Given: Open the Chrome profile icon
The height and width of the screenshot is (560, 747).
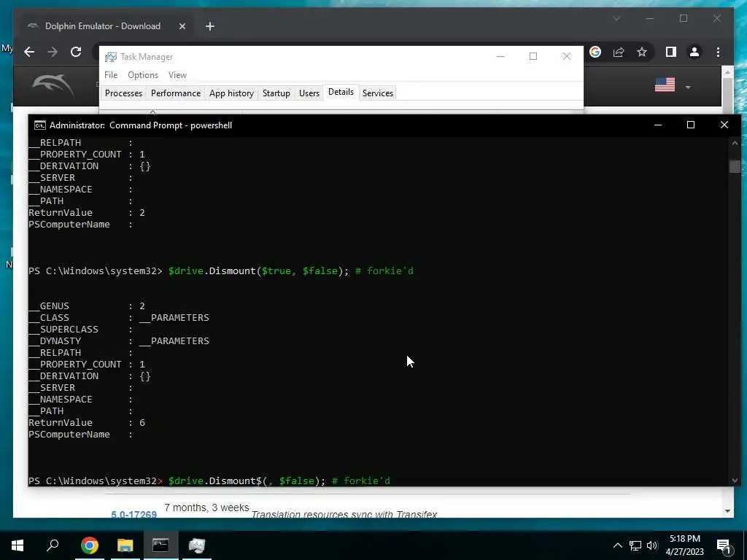Looking at the screenshot, I should pyautogui.click(x=694, y=52).
